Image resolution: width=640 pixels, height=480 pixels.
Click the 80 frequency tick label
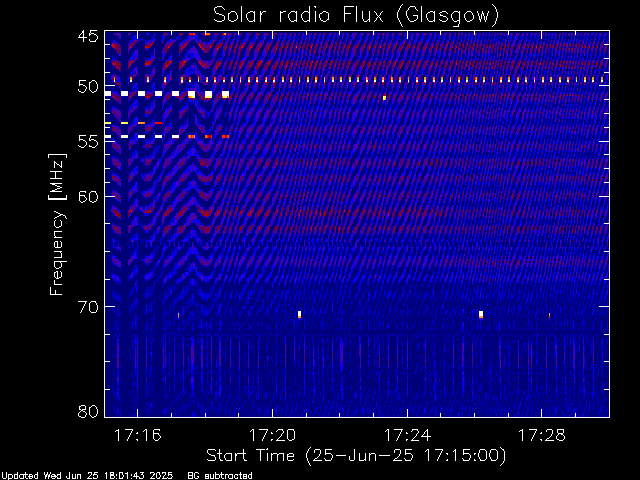tap(88, 411)
